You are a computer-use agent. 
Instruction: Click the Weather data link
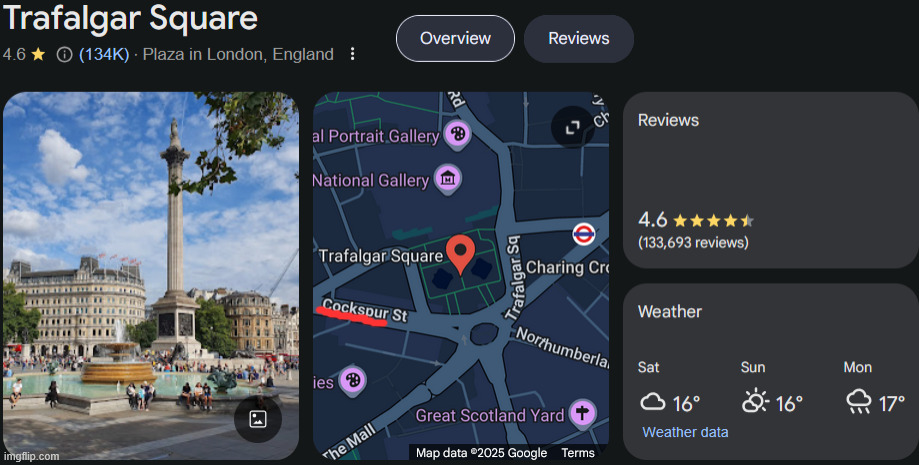pyautogui.click(x=685, y=432)
